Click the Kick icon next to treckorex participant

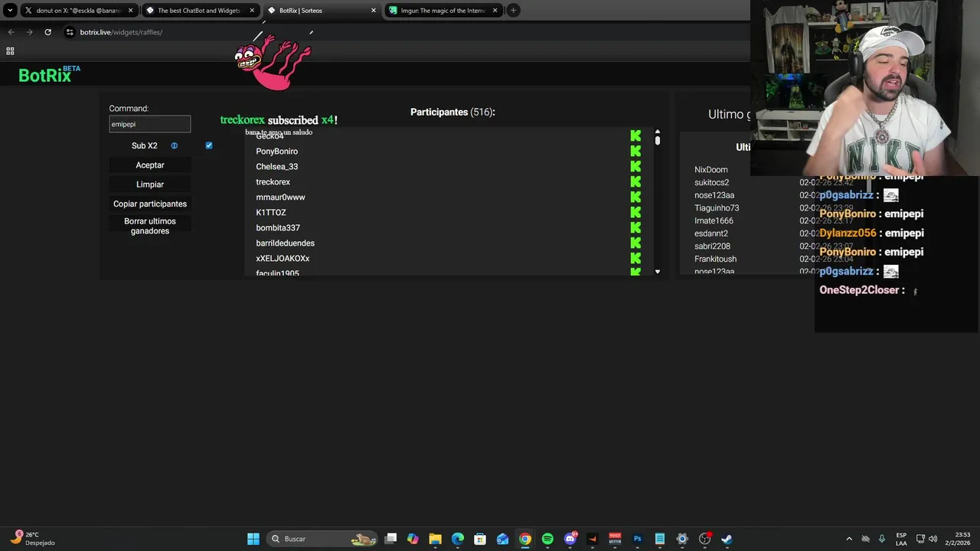[635, 181]
